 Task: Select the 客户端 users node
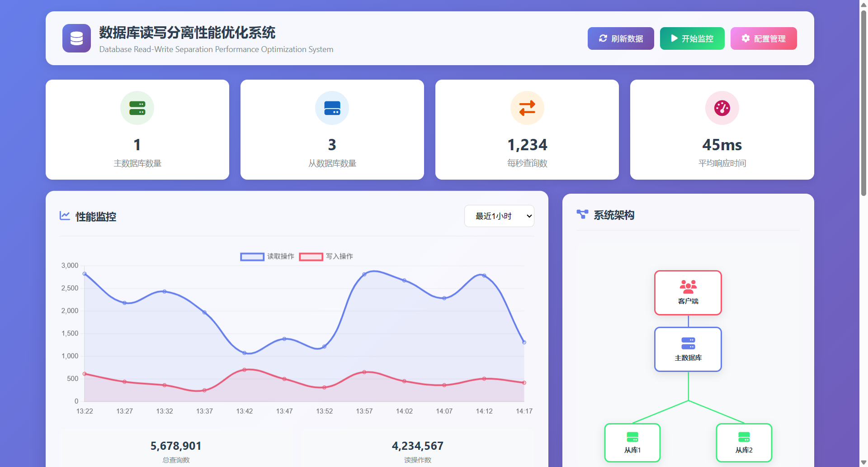pyautogui.click(x=688, y=293)
